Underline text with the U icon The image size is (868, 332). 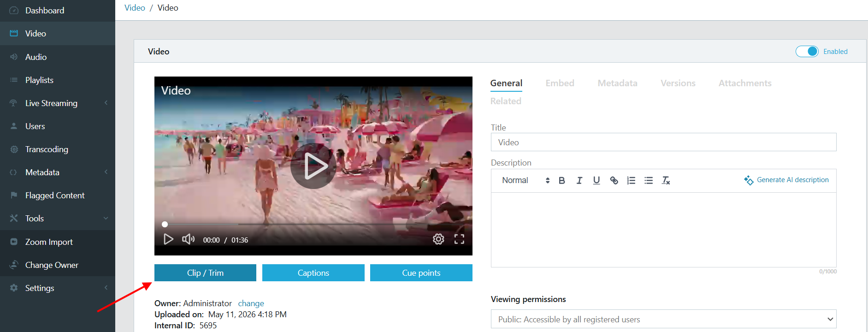coord(596,180)
